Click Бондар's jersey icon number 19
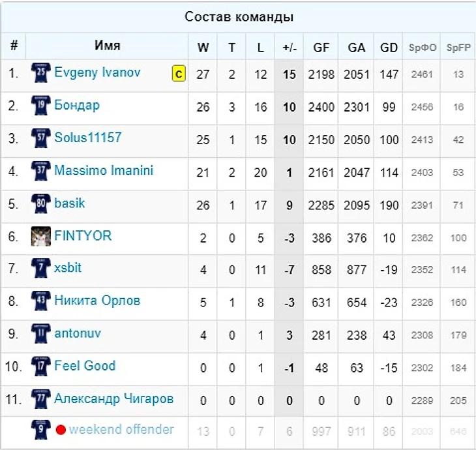This screenshot has width=476, height=450. tap(40, 106)
